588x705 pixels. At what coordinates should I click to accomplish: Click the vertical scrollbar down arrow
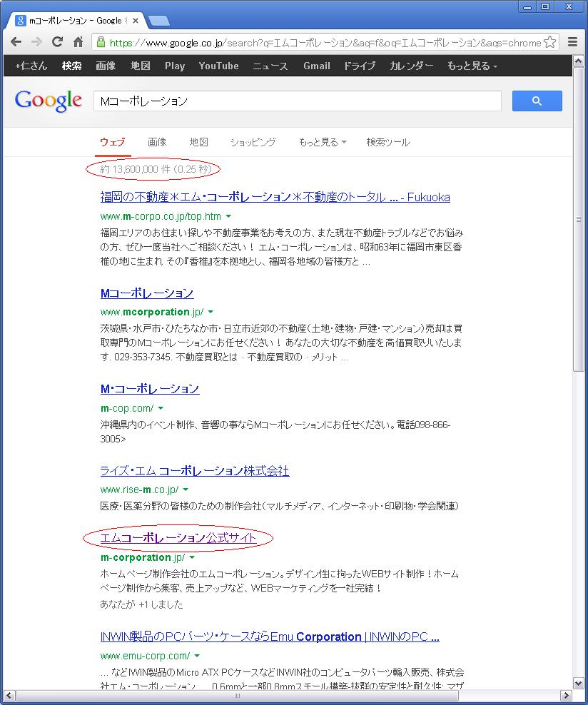pyautogui.click(x=579, y=684)
